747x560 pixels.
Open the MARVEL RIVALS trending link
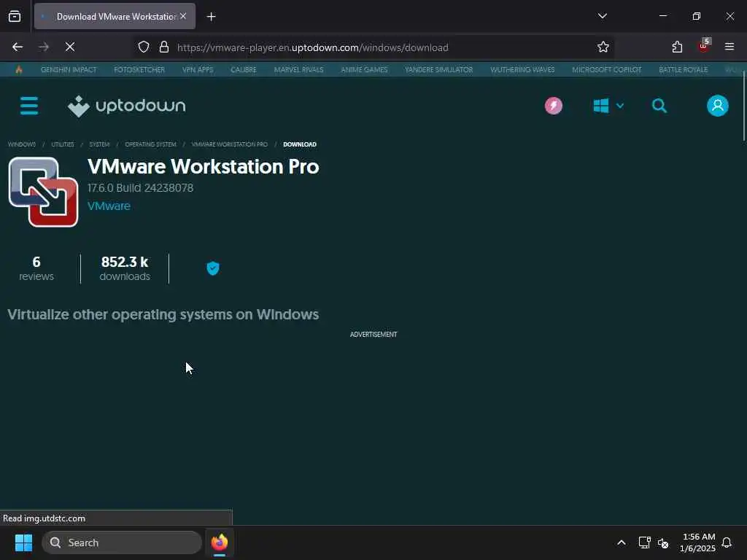(298, 69)
